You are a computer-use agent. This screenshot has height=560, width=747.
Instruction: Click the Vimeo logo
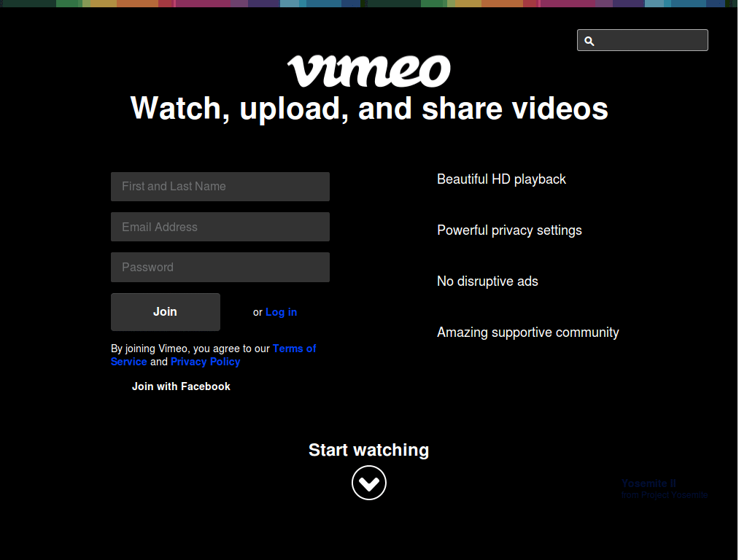tap(368, 71)
